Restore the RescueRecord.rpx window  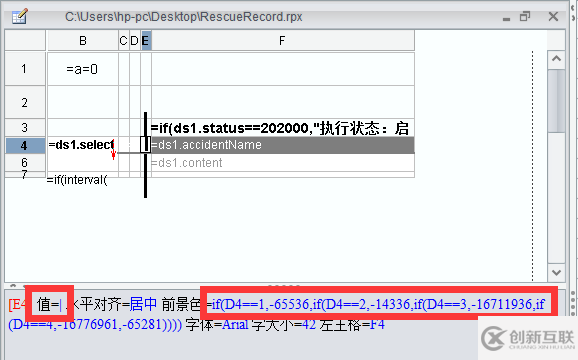click(x=525, y=17)
